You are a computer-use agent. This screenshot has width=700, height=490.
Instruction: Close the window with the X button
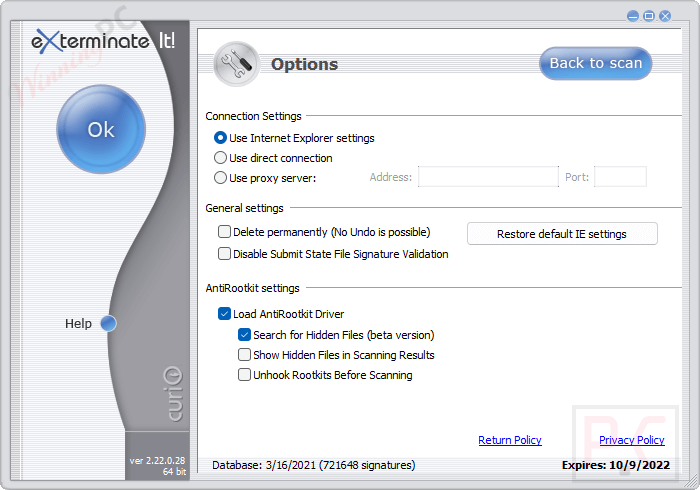[x=665, y=17]
